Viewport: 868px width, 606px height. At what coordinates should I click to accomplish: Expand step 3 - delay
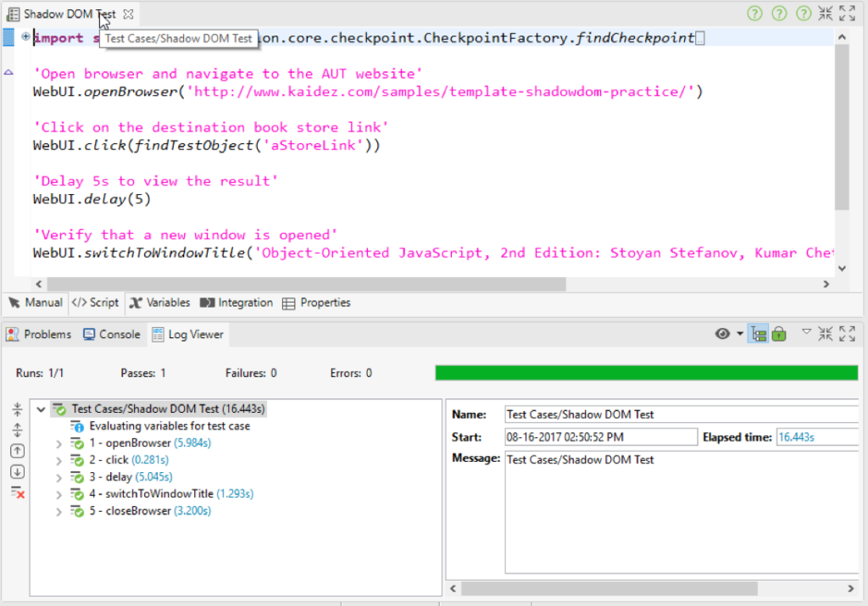coord(58,478)
